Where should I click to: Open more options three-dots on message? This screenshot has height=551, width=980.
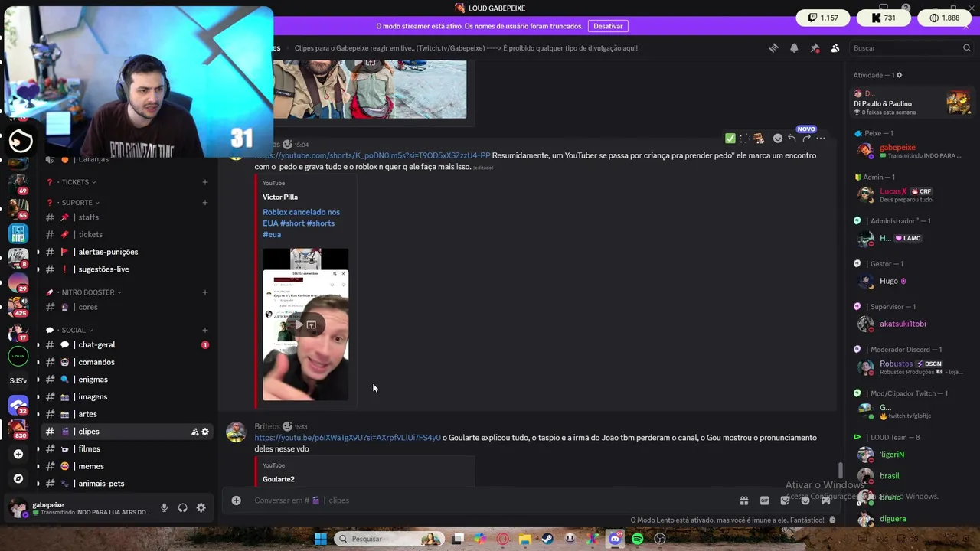pyautogui.click(x=821, y=139)
